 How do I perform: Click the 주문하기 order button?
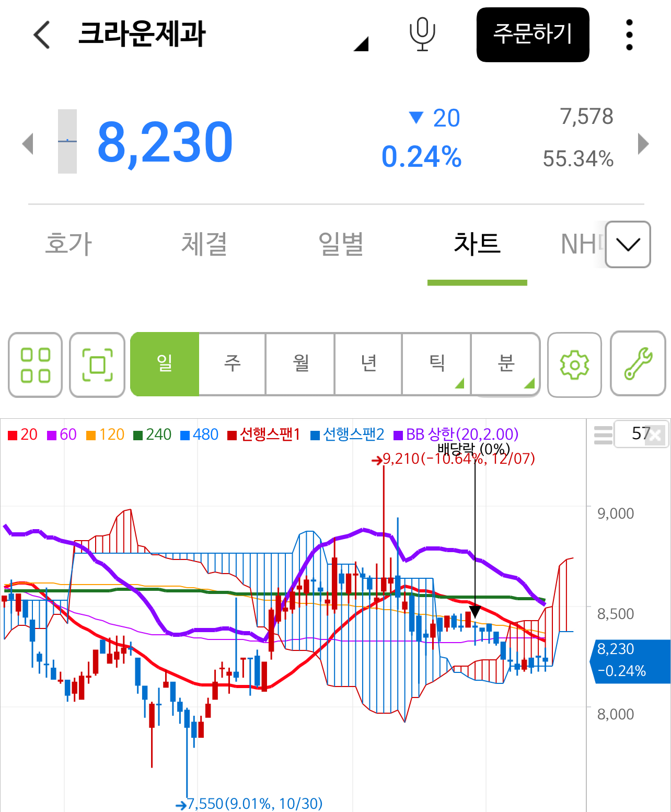click(533, 35)
